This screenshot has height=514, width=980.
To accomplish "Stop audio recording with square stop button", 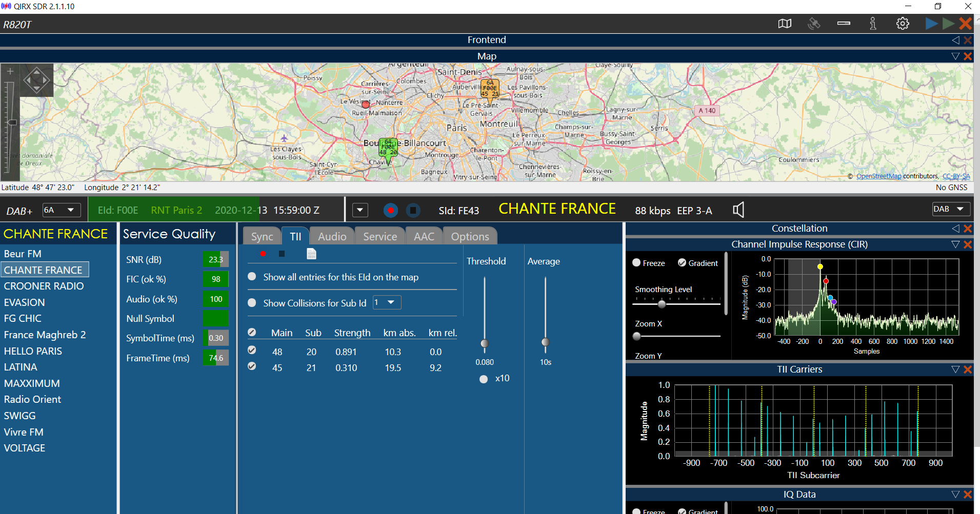I will point(413,210).
